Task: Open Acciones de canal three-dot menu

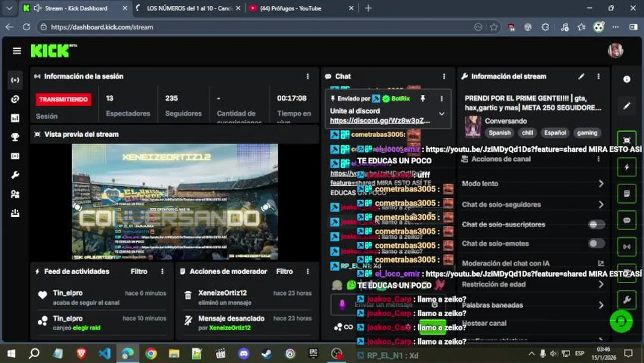Action: pos(598,159)
